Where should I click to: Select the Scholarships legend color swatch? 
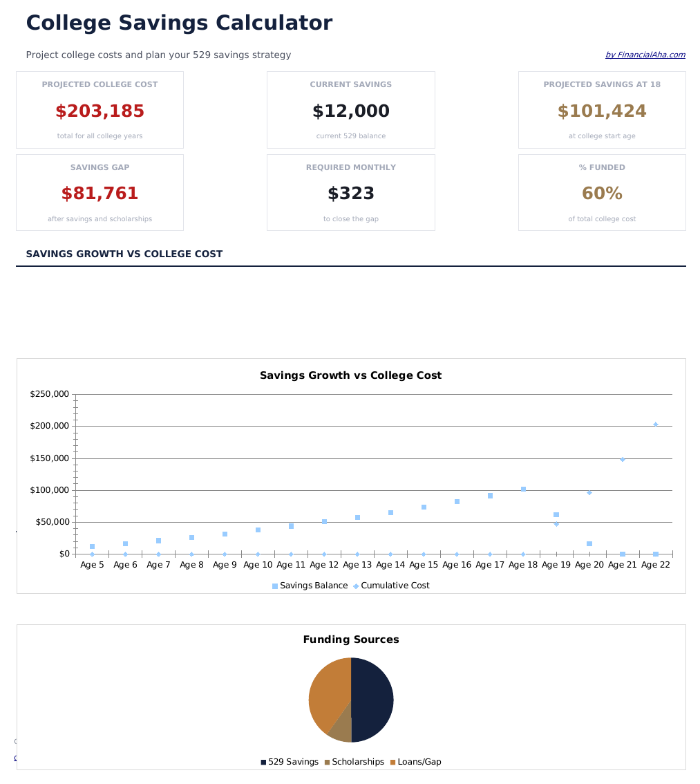[327, 763]
